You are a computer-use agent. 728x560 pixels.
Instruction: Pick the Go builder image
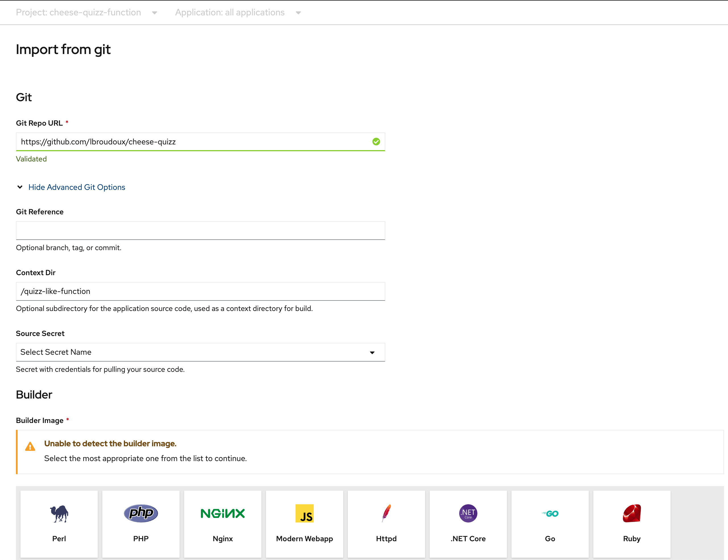(550, 523)
